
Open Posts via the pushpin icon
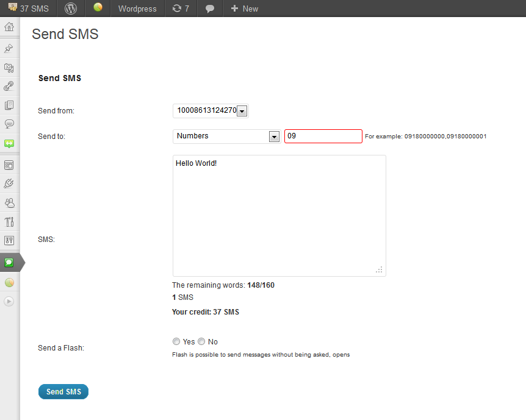[x=9, y=49]
